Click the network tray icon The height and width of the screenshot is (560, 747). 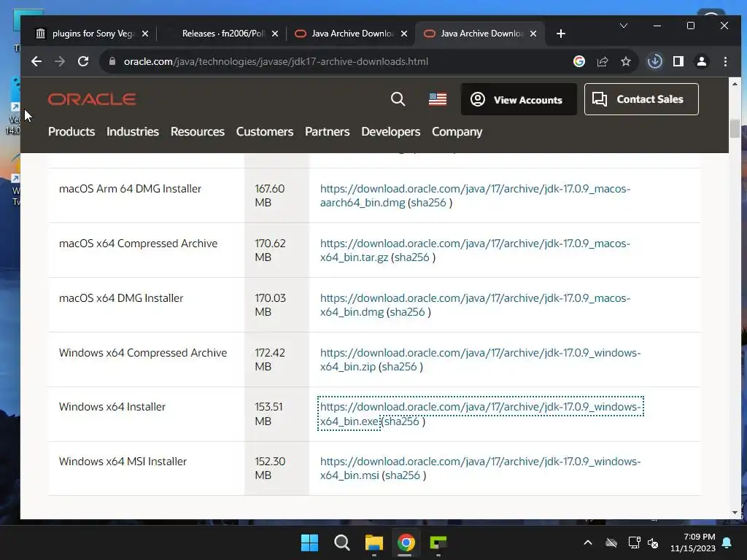pyautogui.click(x=634, y=542)
